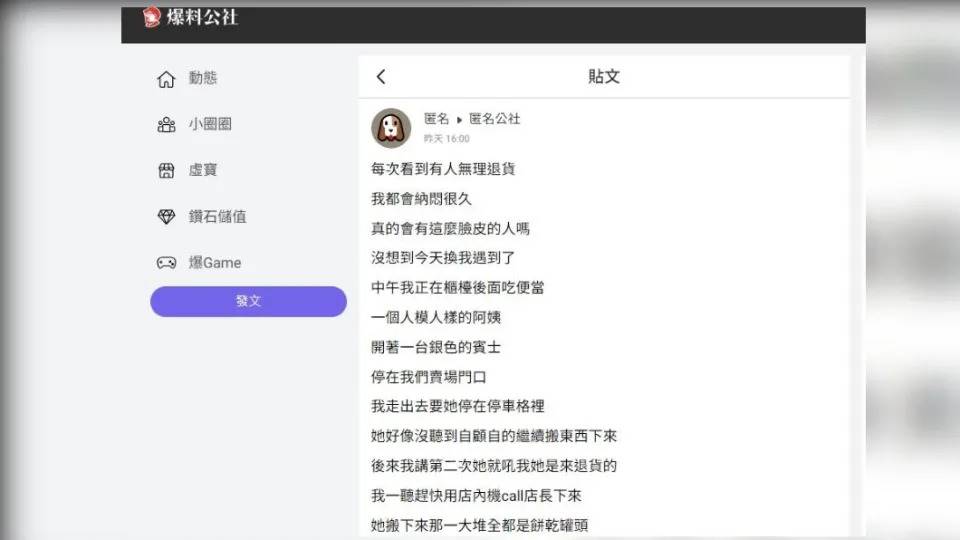960x540 pixels.
Task: Open the 爆Game section
Action: tap(215, 263)
